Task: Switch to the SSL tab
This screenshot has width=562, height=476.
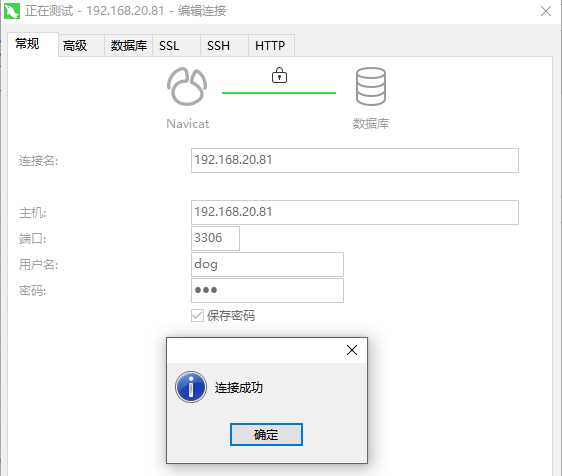Action: pos(176,46)
